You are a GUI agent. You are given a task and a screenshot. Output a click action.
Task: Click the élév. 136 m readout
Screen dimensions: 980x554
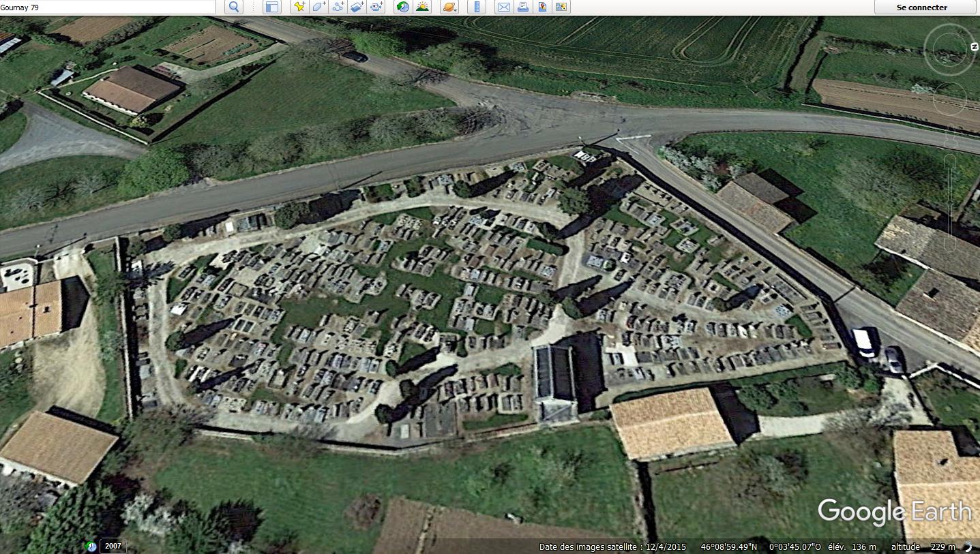pos(852,547)
